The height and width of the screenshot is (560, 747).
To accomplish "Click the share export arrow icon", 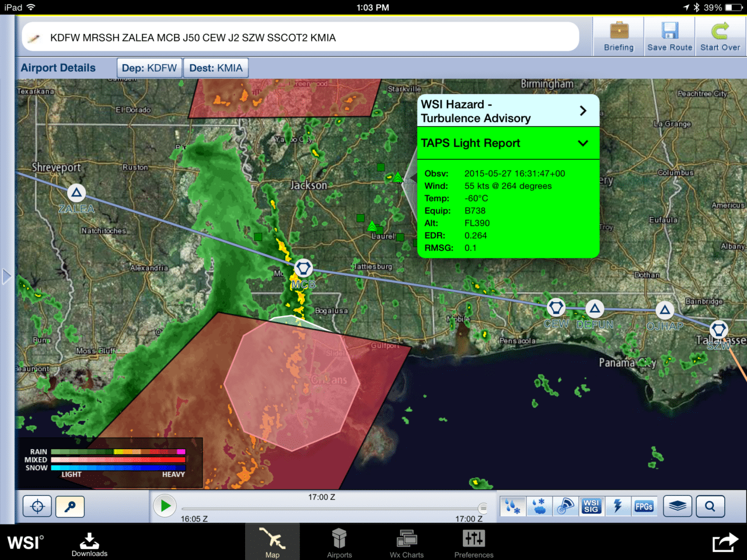I will coord(725,542).
